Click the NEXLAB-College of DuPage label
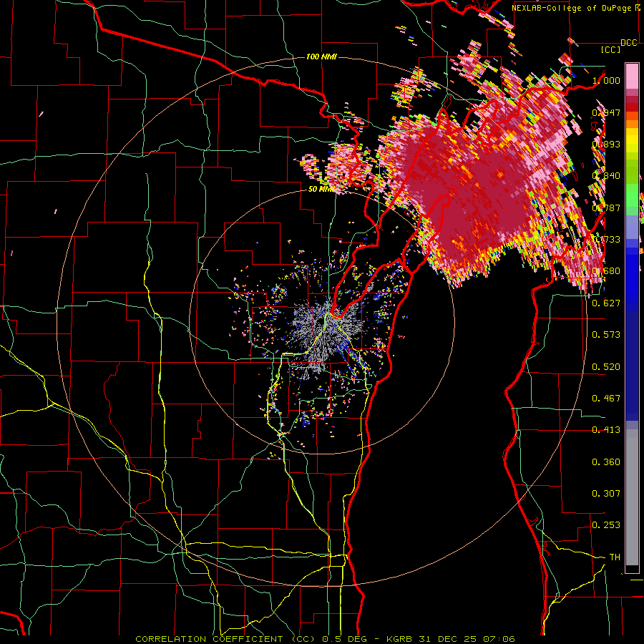This screenshot has height=644, width=644. click(572, 8)
